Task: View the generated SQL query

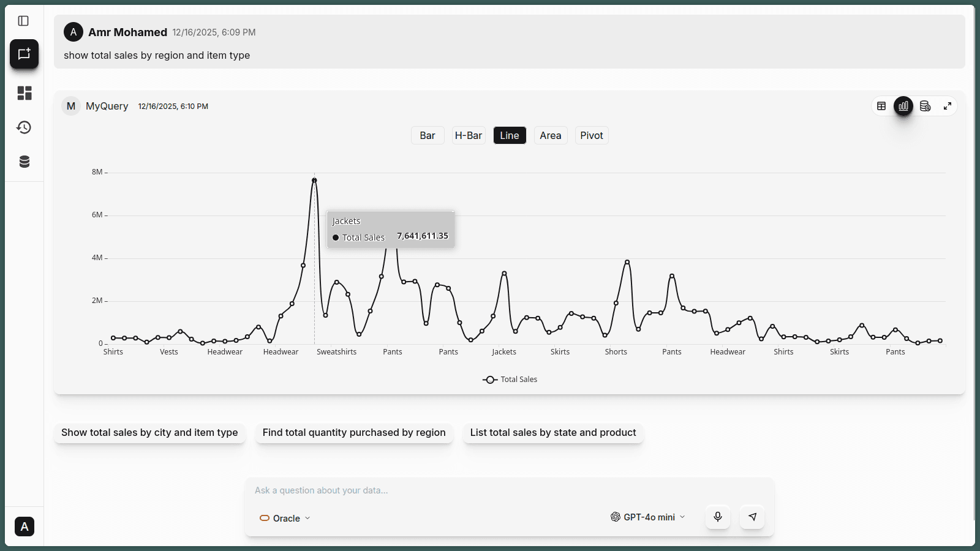Action: (925, 105)
